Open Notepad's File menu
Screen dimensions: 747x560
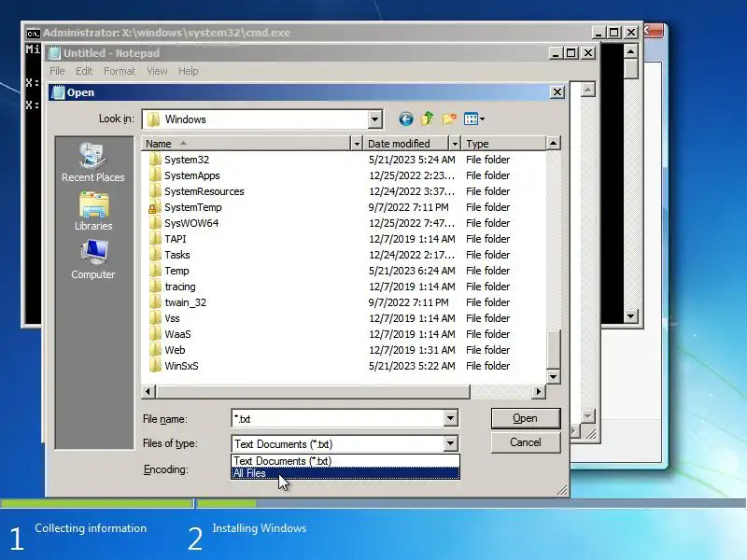point(57,71)
